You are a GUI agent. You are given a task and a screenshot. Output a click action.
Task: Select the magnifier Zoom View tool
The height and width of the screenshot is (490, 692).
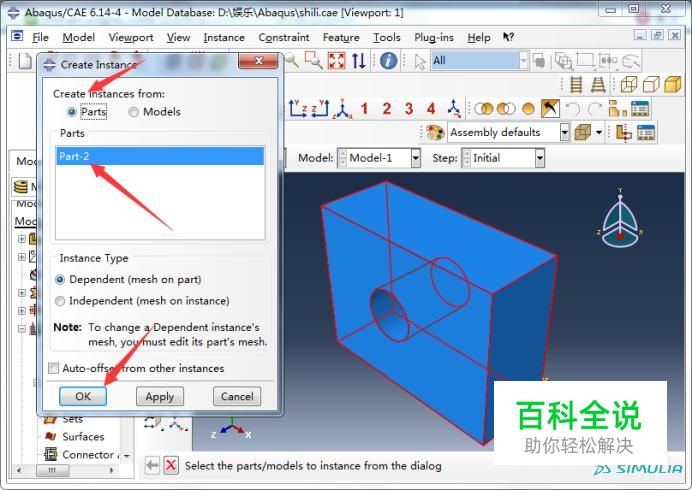[292, 60]
